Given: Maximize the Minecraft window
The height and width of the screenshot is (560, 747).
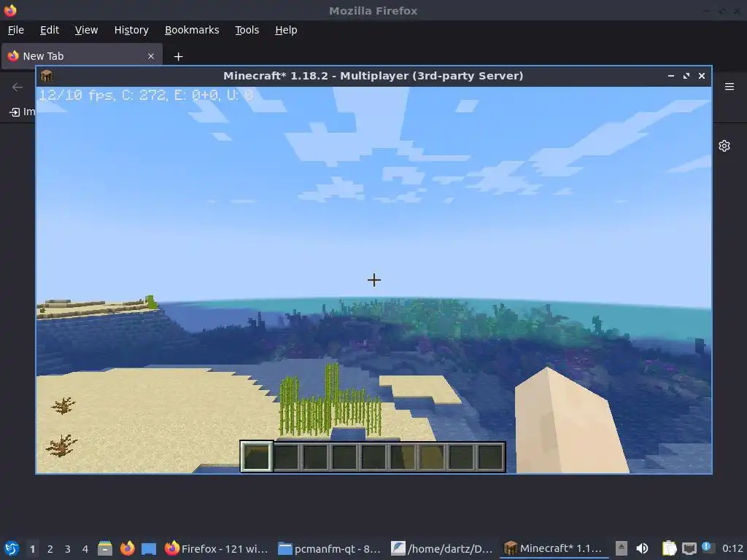Looking at the screenshot, I should point(686,76).
